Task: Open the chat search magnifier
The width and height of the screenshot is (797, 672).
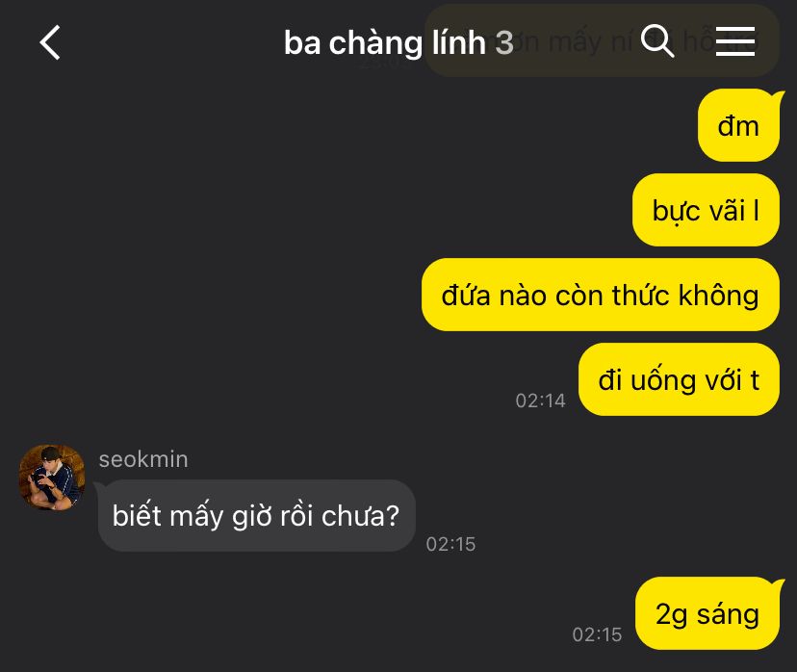Action: pos(657,40)
